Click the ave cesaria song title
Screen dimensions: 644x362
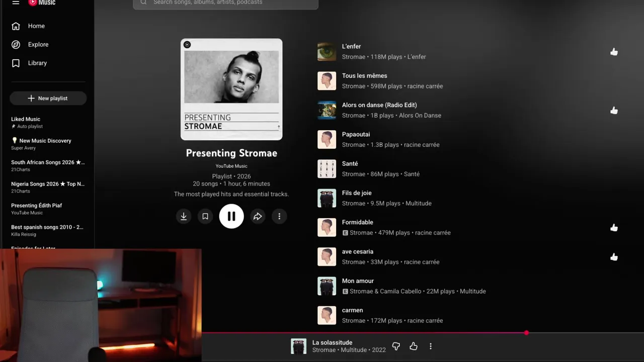click(357, 251)
